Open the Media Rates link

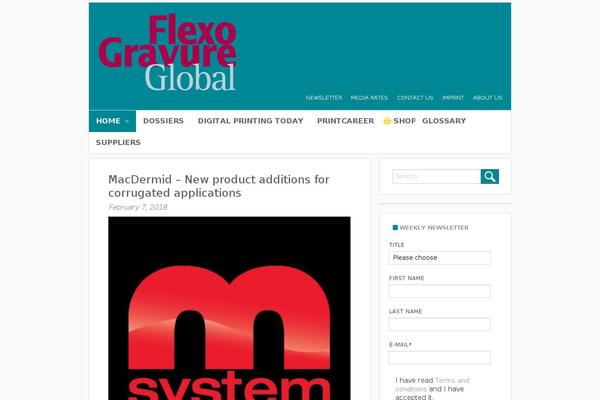click(x=369, y=98)
